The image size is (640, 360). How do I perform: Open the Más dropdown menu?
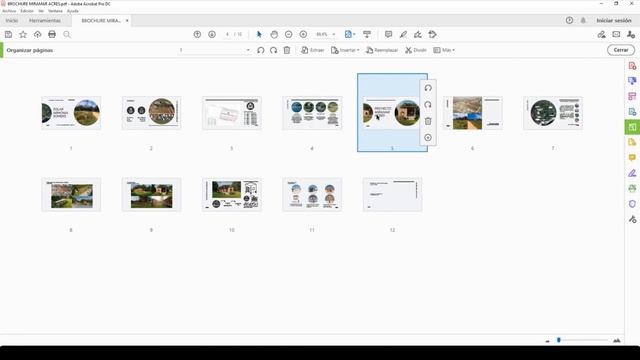coord(444,50)
